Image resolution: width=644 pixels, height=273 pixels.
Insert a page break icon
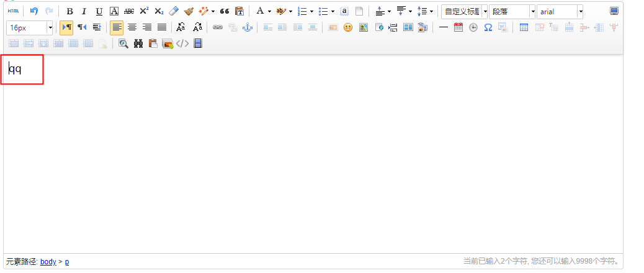pos(393,27)
